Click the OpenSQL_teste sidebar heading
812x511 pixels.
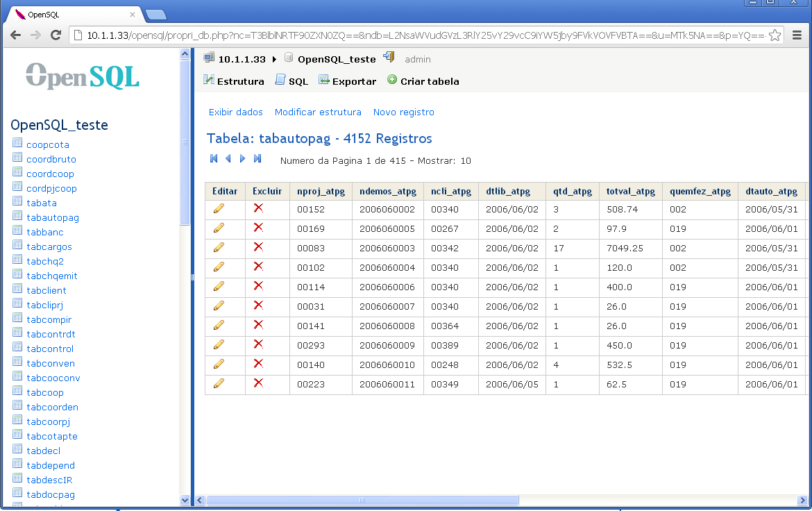[60, 125]
